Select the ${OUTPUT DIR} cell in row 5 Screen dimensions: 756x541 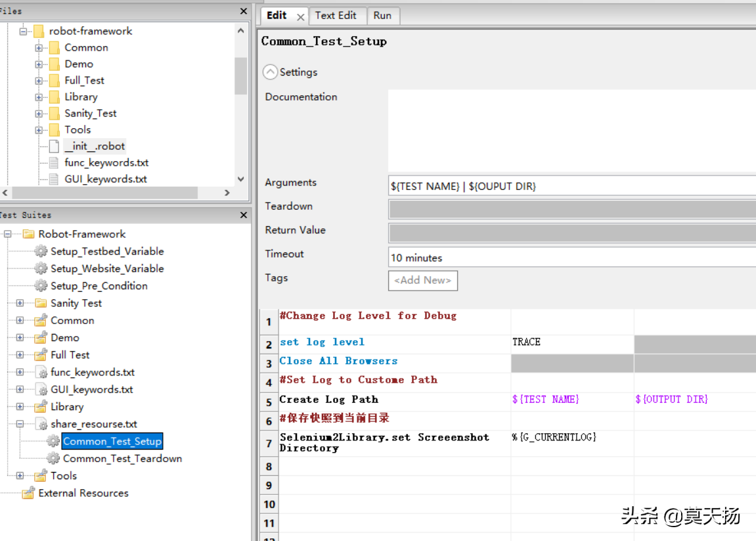click(695, 402)
